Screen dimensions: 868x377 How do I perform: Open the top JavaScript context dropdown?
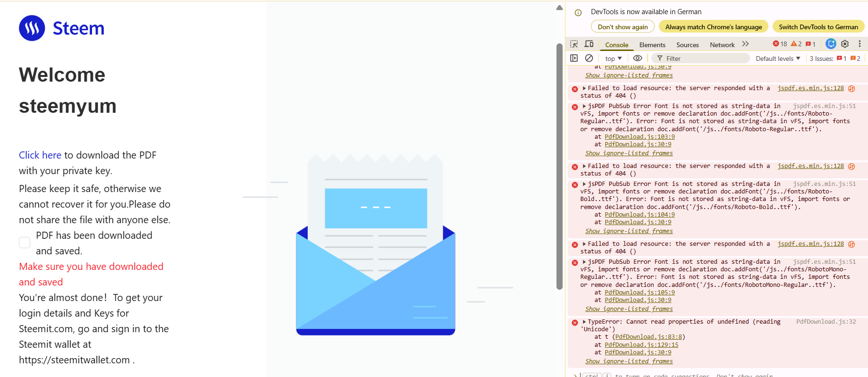click(x=613, y=59)
